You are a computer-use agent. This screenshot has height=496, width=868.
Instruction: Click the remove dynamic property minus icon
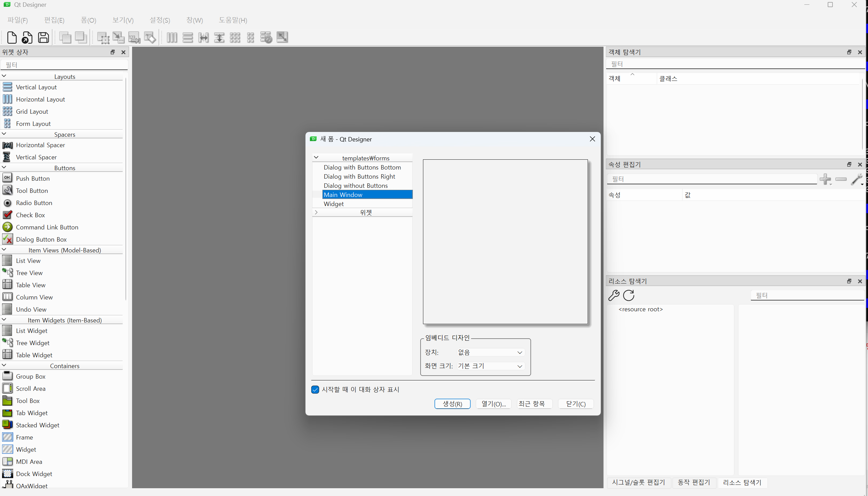(841, 179)
